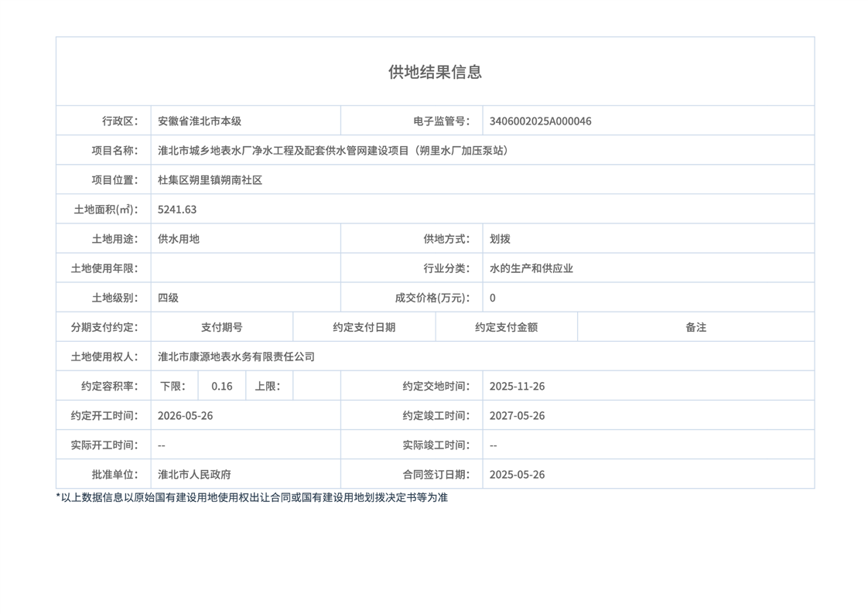868x614 pixels.
Task: Select the signing date 2025-05-26
Action: pyautogui.click(x=517, y=475)
